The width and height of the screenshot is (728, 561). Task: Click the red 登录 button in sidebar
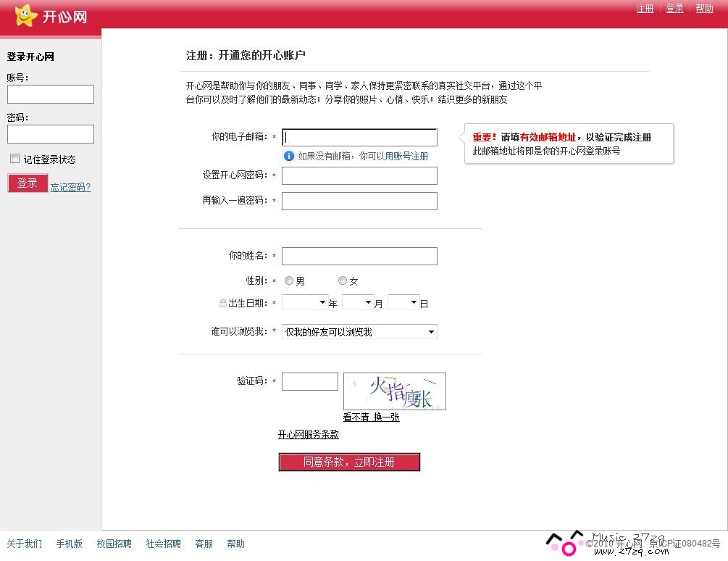[x=28, y=183]
